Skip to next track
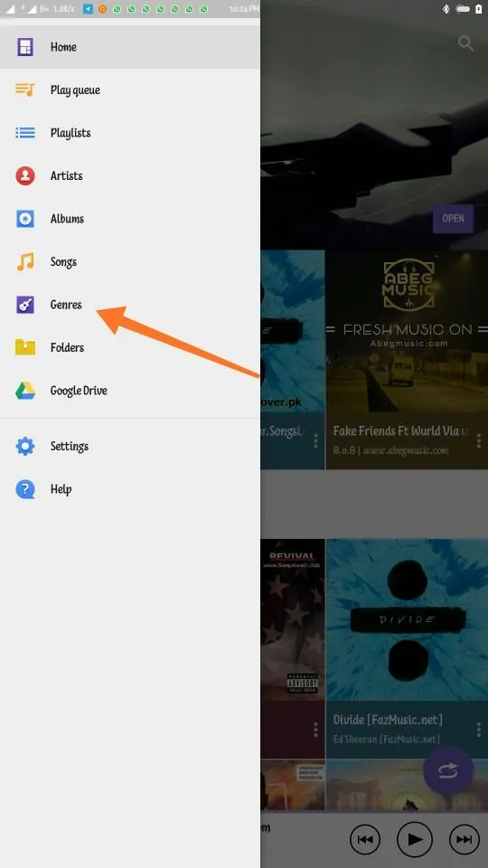Image resolution: width=488 pixels, height=868 pixels. point(464,839)
